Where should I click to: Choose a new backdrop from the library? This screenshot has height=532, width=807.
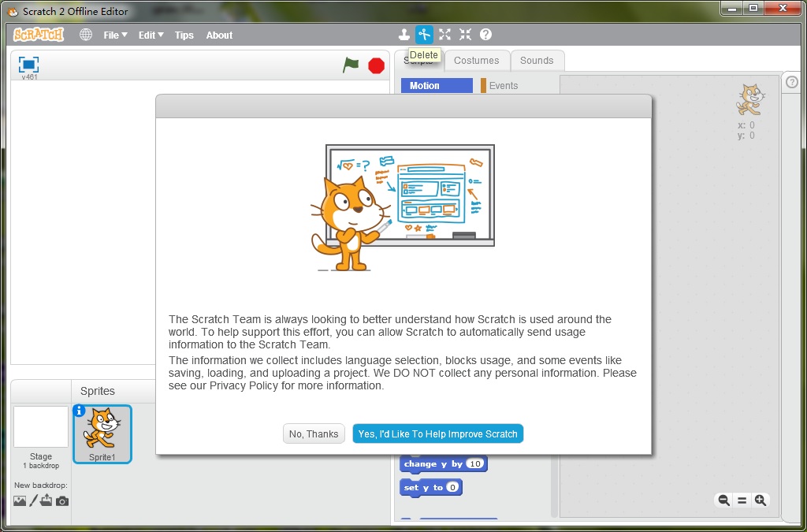(20, 500)
